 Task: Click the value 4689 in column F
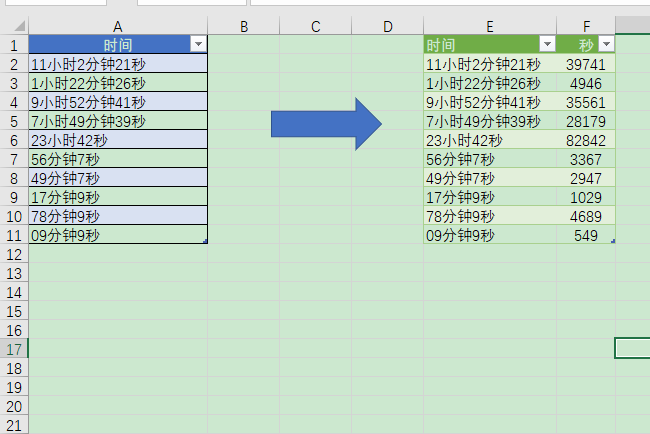(x=586, y=216)
